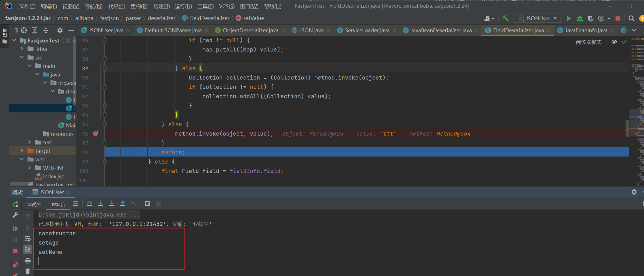Toggle the fold marker on line 86
The height and width of the screenshot is (276, 644).
tap(105, 40)
